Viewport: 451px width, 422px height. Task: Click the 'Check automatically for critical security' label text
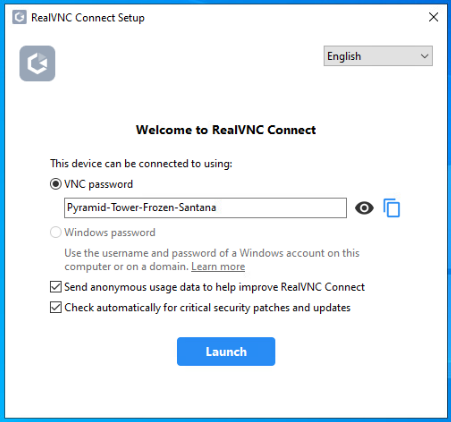207,307
